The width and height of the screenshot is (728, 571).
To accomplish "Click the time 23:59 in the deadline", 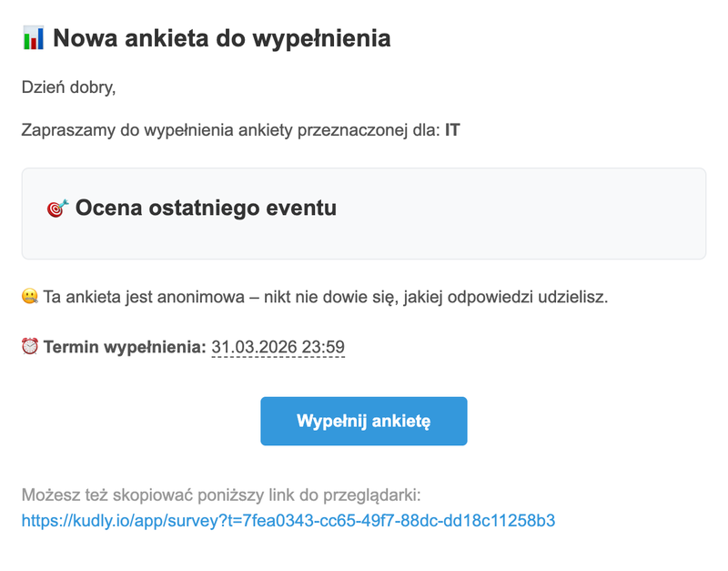I will pyautogui.click(x=323, y=347).
